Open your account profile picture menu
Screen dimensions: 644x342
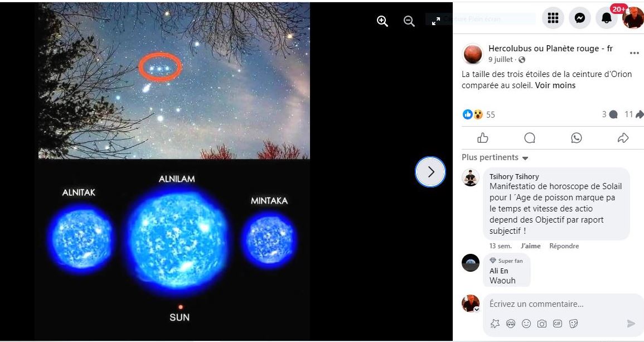click(x=633, y=18)
